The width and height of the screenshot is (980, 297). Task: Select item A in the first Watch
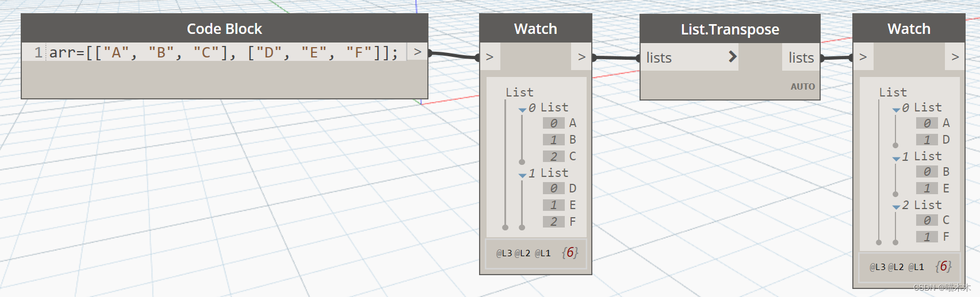coord(572,123)
